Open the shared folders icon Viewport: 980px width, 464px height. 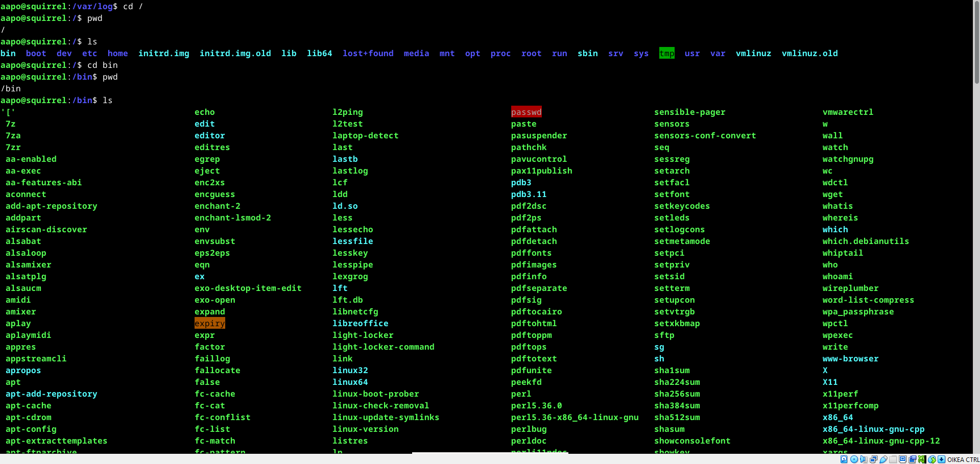click(893, 459)
